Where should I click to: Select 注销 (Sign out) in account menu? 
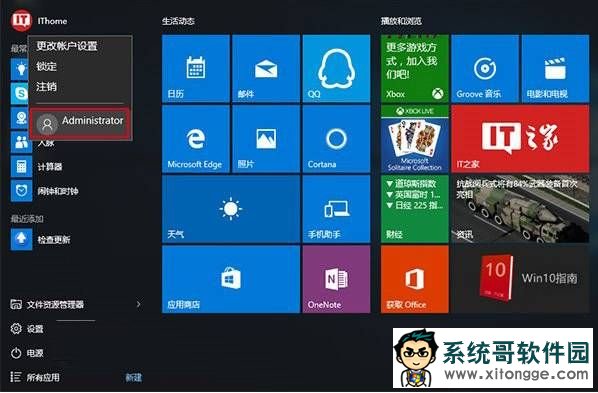[x=47, y=87]
